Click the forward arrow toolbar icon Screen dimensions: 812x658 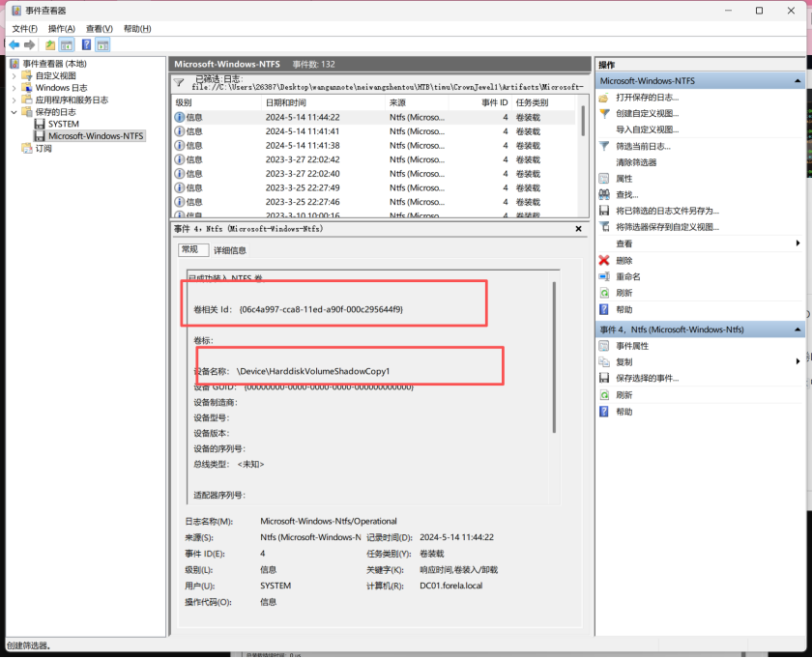pyautogui.click(x=30, y=45)
